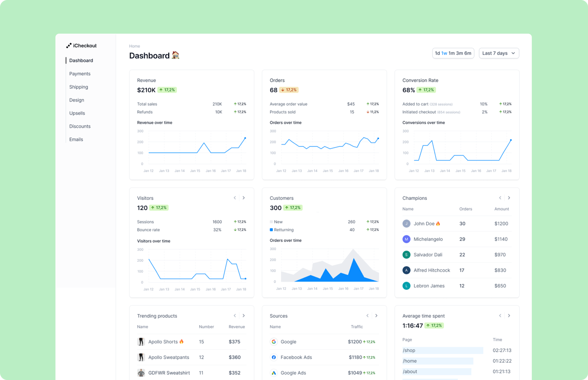Show next Sources page
The image size is (588, 380).
point(376,316)
